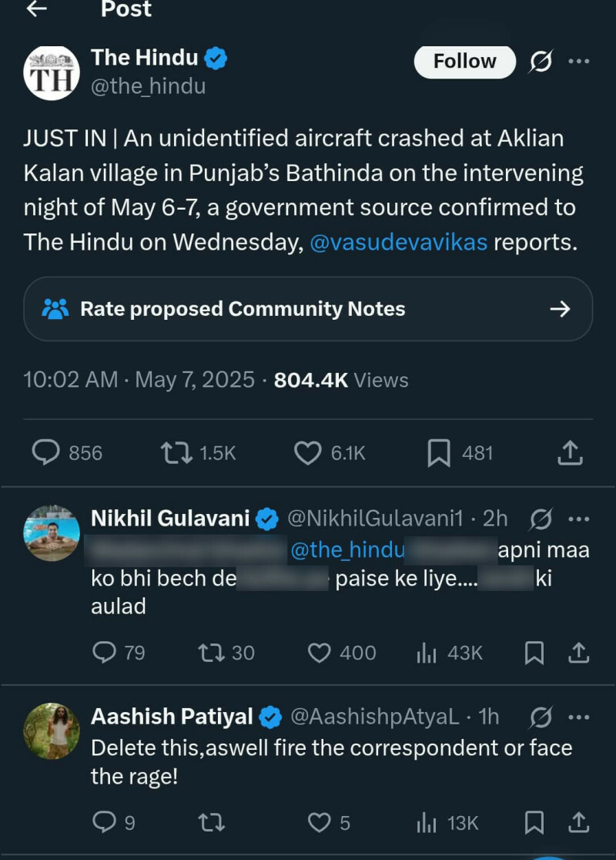
Task: Bookmark Aashish Patiyal's reply
Action: [x=534, y=823]
